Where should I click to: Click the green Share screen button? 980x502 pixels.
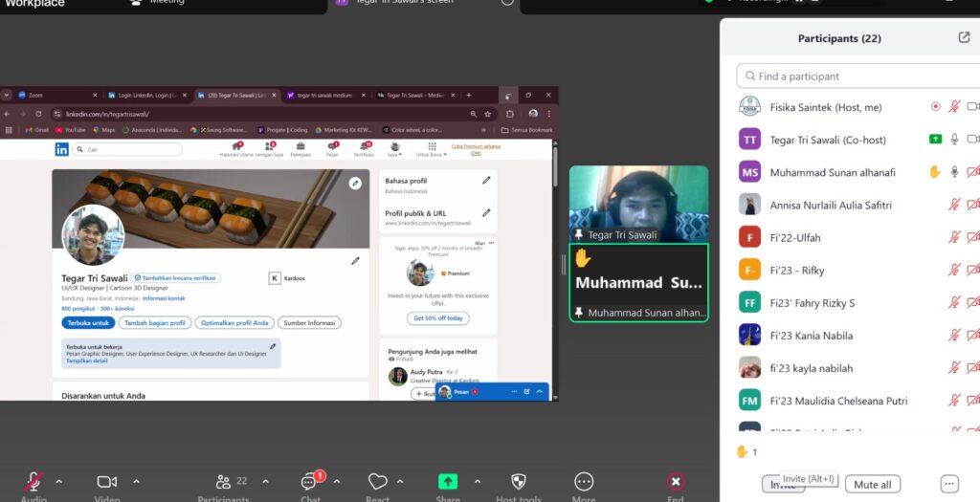tap(448, 481)
